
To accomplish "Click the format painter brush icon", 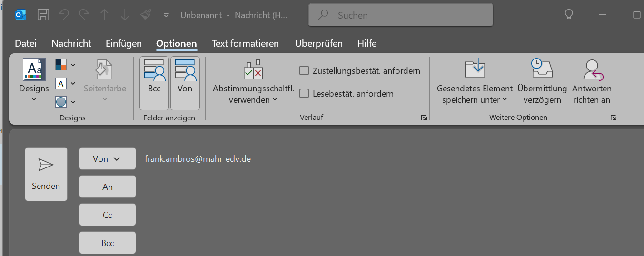I will tap(146, 15).
